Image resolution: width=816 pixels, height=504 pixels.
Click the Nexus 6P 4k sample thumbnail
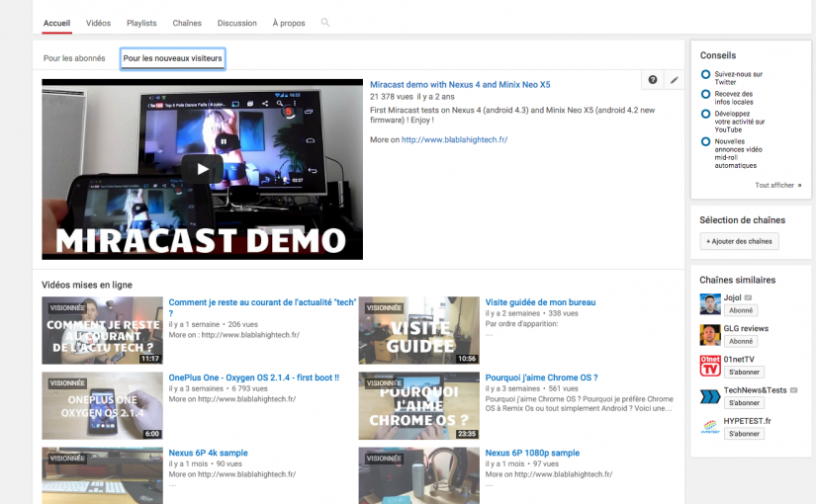pyautogui.click(x=102, y=475)
